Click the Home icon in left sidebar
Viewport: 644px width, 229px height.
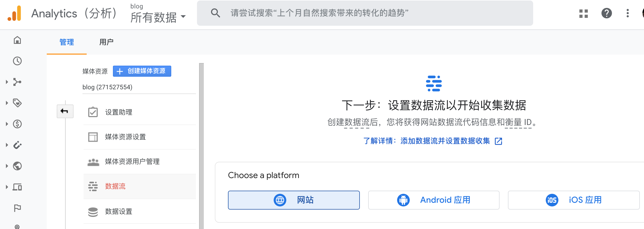(17, 40)
